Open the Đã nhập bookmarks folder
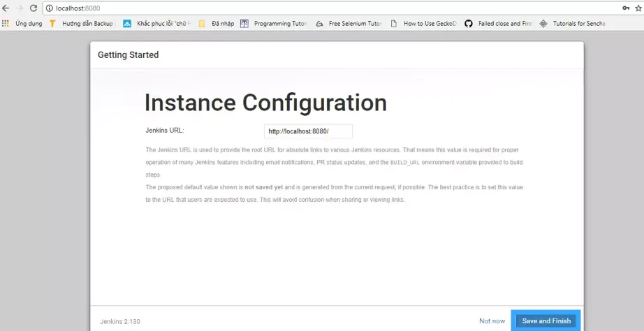This screenshot has width=644, height=331. [217, 23]
